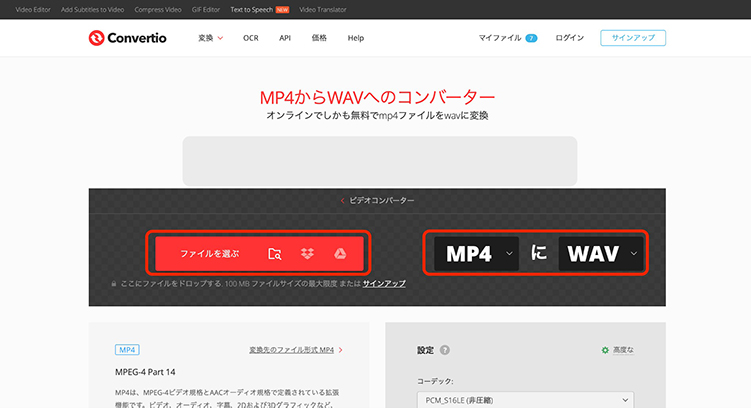Choose file from Google Drive icon

click(x=340, y=254)
